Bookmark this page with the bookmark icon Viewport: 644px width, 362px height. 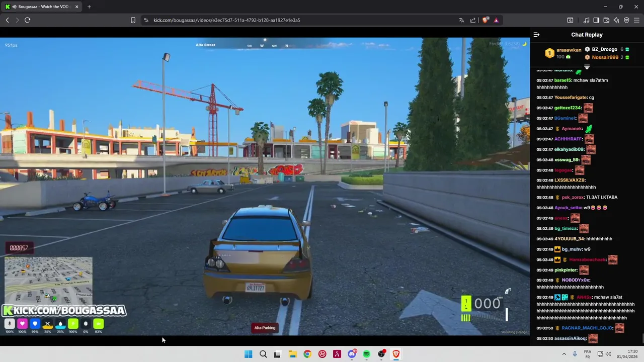[x=133, y=20]
